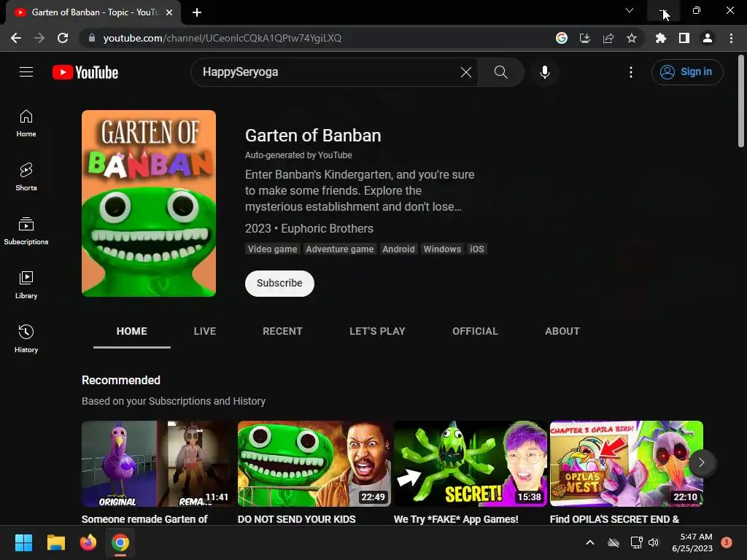Select the HOME channel tab

132,332
